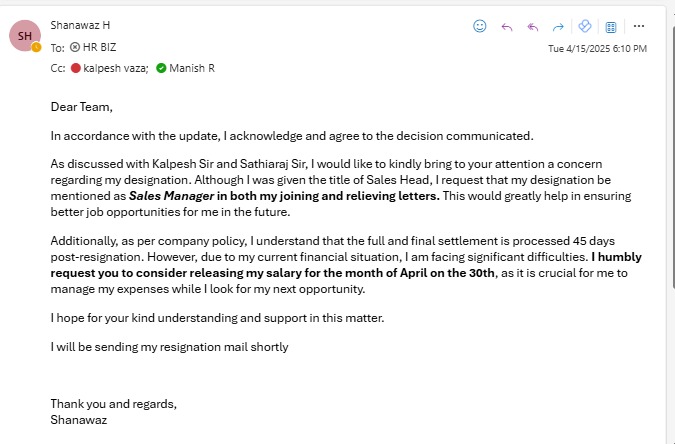Click the Reply All icon

[x=533, y=26]
